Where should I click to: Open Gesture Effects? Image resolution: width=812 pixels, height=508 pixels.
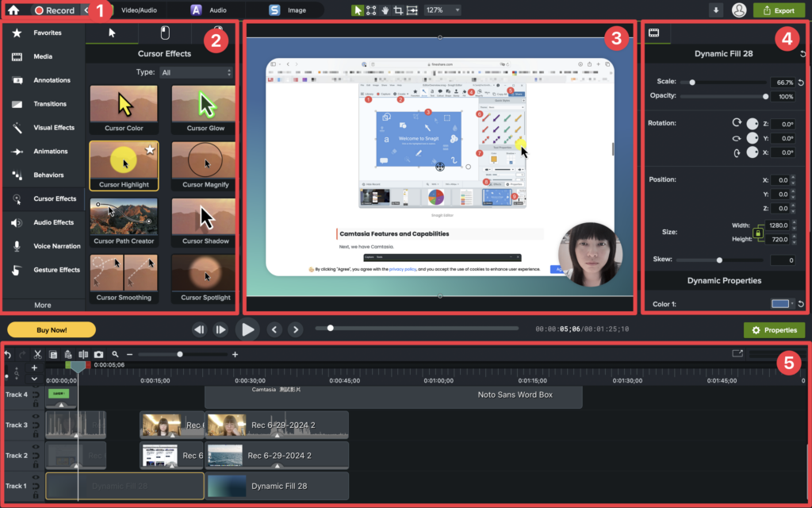click(x=44, y=270)
